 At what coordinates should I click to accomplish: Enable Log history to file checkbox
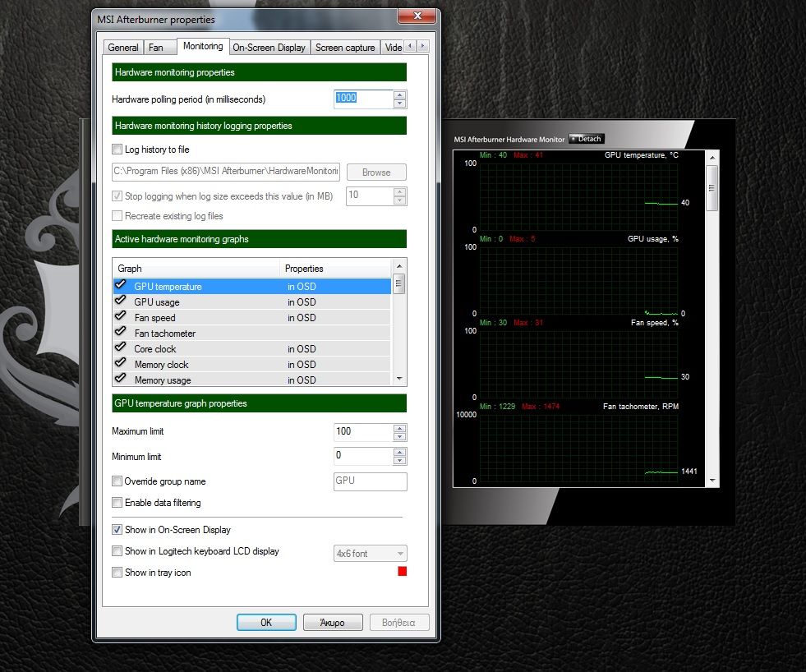(x=117, y=150)
